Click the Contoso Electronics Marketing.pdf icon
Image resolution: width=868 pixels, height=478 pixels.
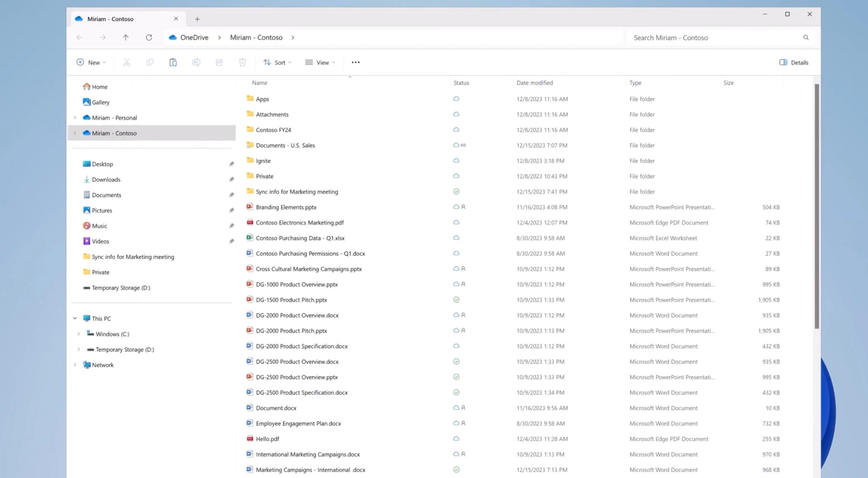[x=250, y=222]
